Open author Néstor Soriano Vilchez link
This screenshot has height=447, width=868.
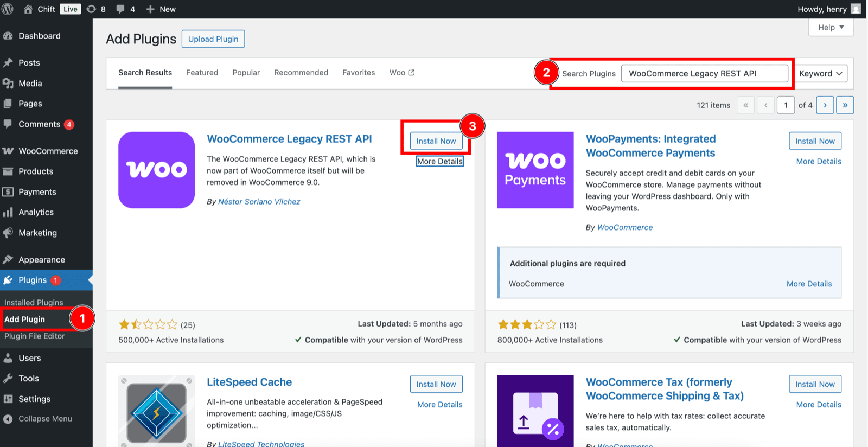[259, 202]
